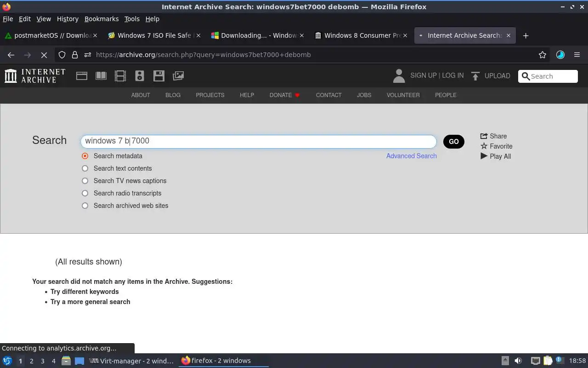Switch to the postmarketOS tab
Screen dimensions: 588x368
[x=51, y=35]
